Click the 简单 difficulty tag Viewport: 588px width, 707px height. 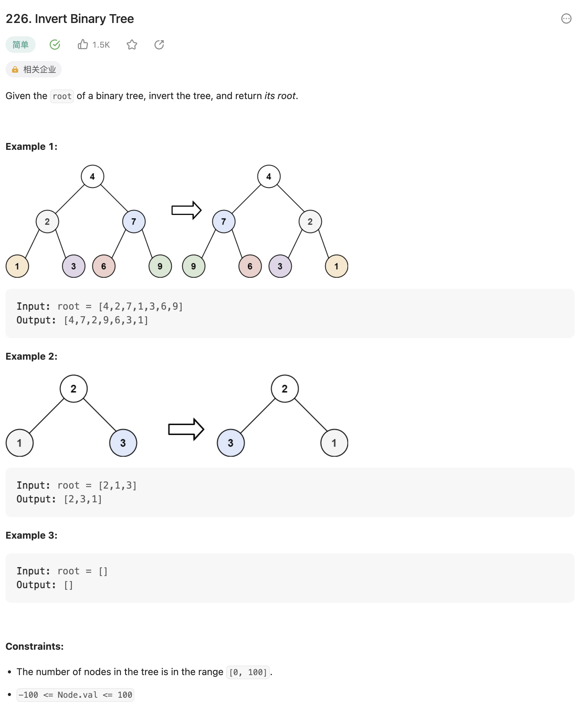21,45
